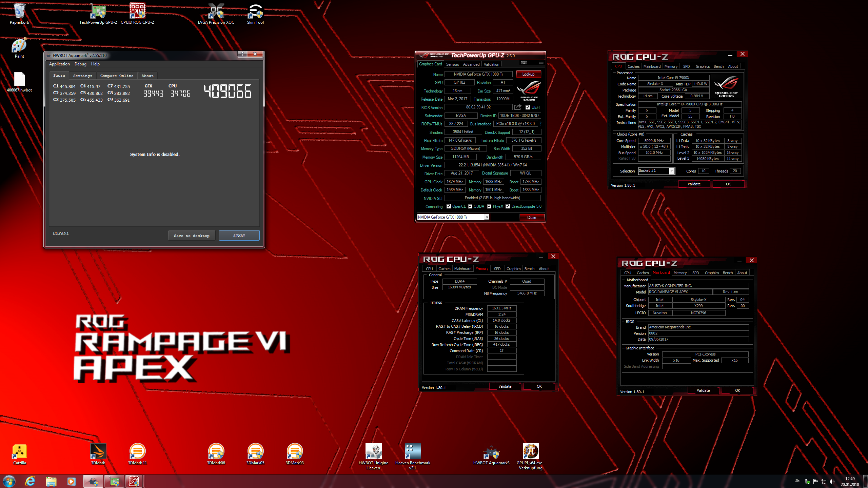Click the Safely Remove Hardware tray icon
This screenshot has height=488, width=868.
pos(807,482)
